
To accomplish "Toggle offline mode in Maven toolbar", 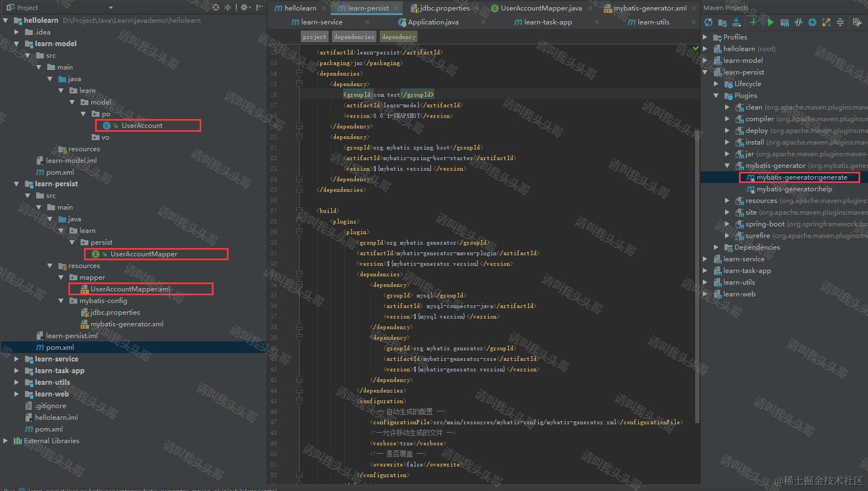I will coord(812,22).
